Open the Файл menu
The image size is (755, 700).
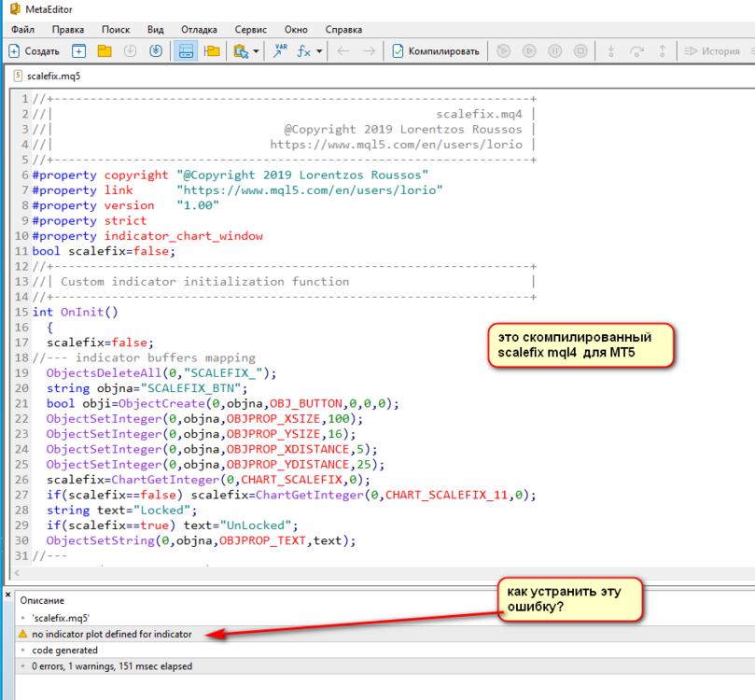pos(22,29)
